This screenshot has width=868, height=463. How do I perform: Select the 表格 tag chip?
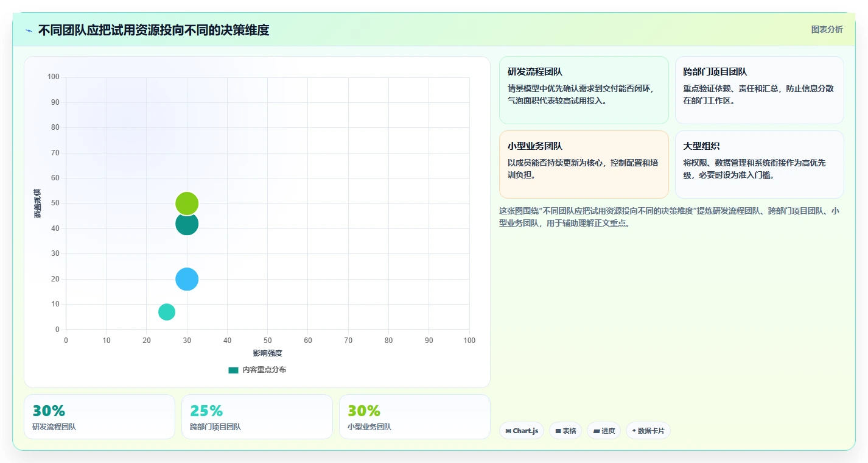(x=565, y=431)
